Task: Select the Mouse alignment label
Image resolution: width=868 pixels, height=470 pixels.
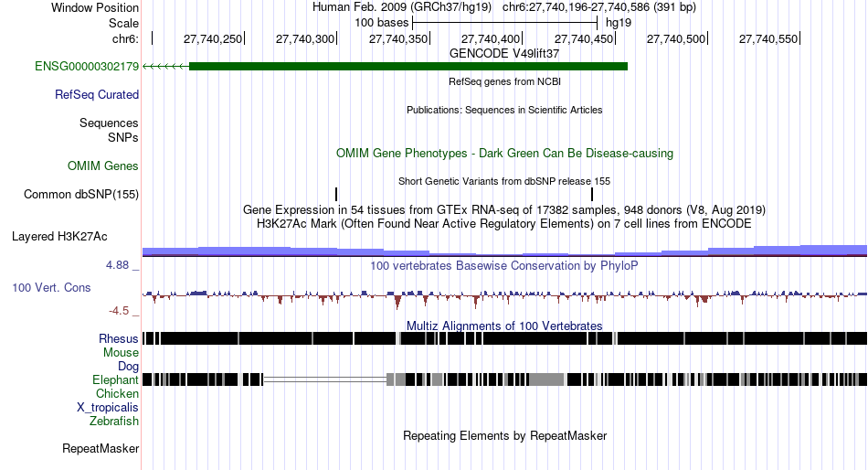Action: (x=121, y=353)
